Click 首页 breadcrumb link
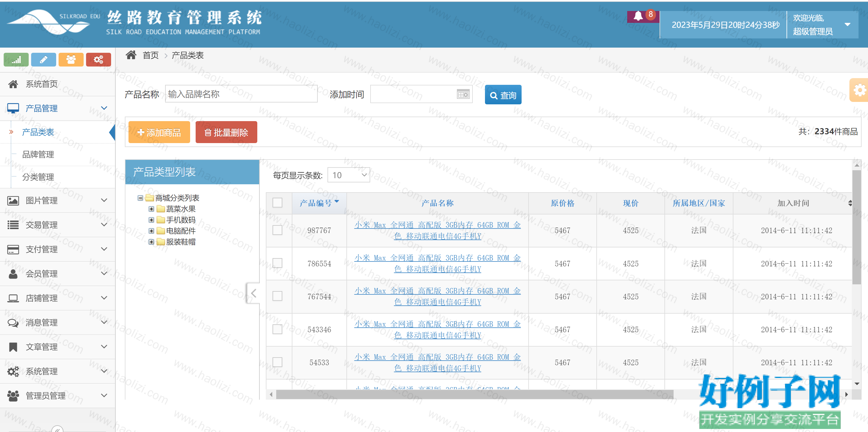This screenshot has width=868, height=432. click(x=150, y=55)
